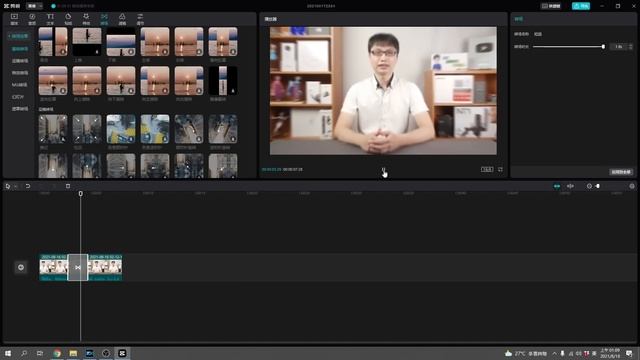Image resolution: width=640 pixels, height=360 pixels.
Task: Open the Adjust tab with sliders icon
Action: pyautogui.click(x=140, y=19)
